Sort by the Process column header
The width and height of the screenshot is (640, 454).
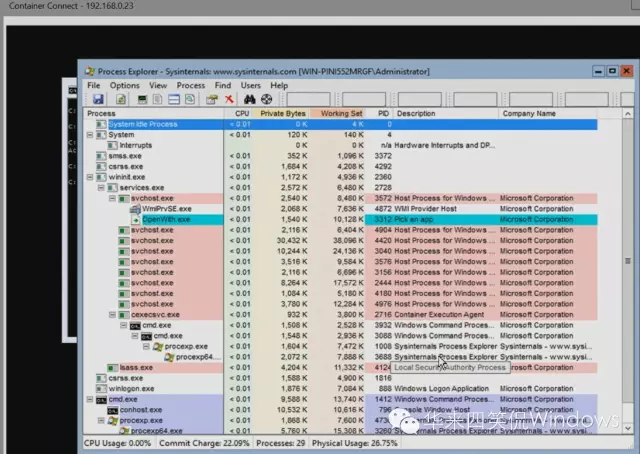click(154, 114)
